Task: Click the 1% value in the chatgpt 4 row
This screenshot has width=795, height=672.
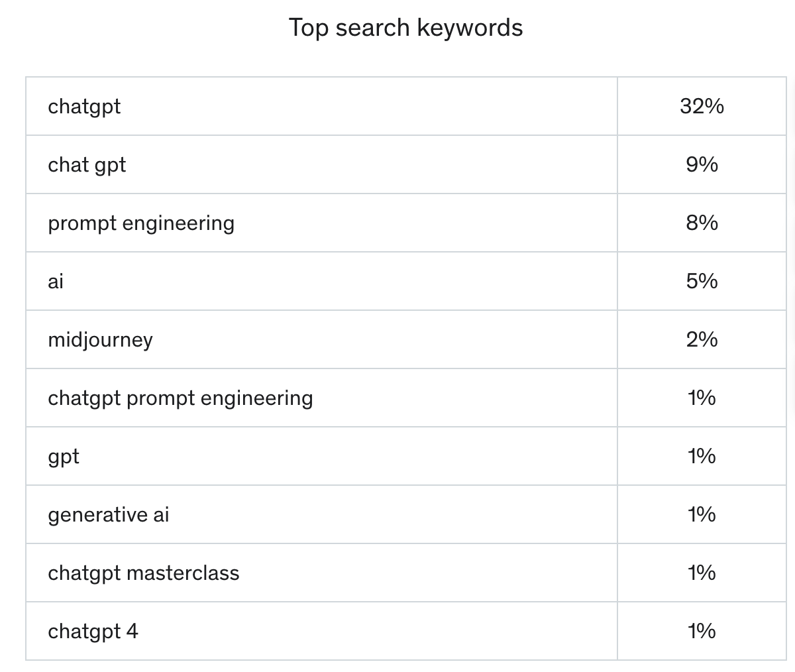Action: click(702, 631)
